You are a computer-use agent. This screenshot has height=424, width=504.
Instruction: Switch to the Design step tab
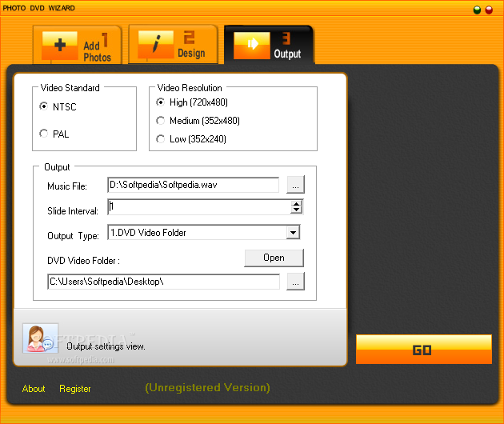[174, 45]
